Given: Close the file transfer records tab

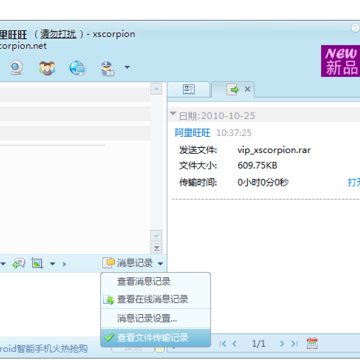Looking at the screenshot, I should click(x=247, y=89).
